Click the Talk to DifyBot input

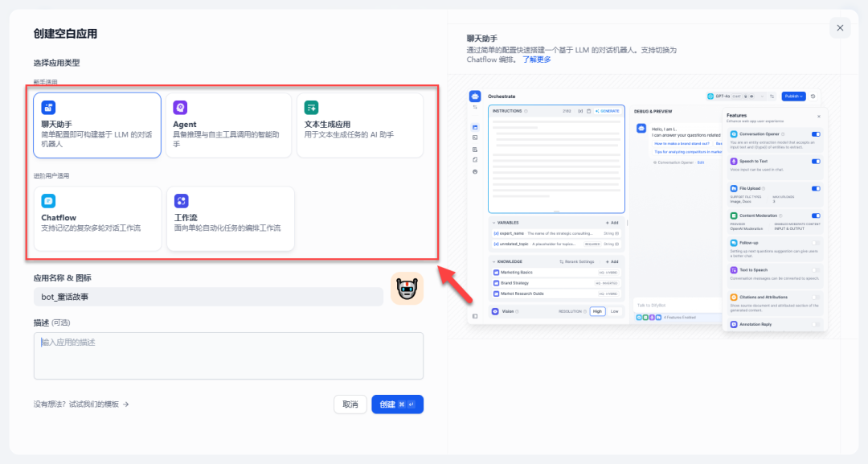coord(677,305)
